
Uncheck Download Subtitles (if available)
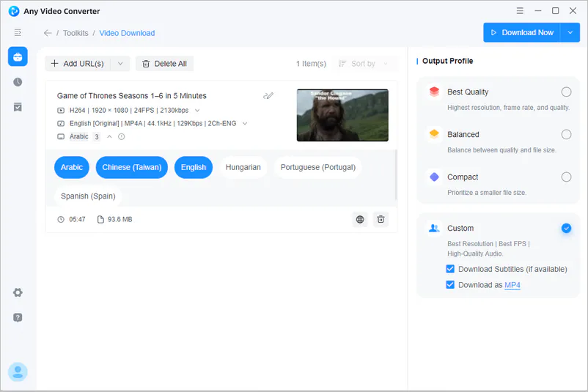(x=450, y=269)
